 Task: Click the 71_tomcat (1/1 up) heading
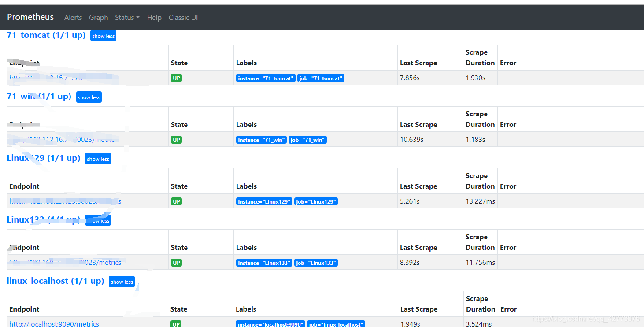pos(46,35)
